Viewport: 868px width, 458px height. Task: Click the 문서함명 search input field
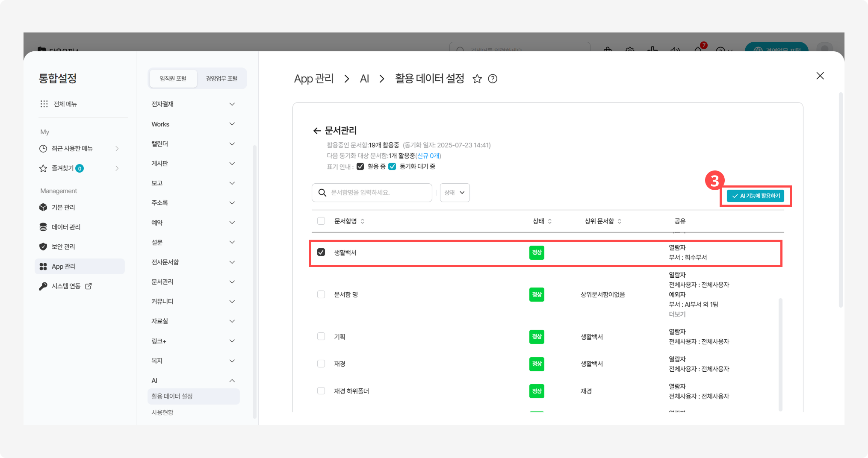(x=376, y=193)
